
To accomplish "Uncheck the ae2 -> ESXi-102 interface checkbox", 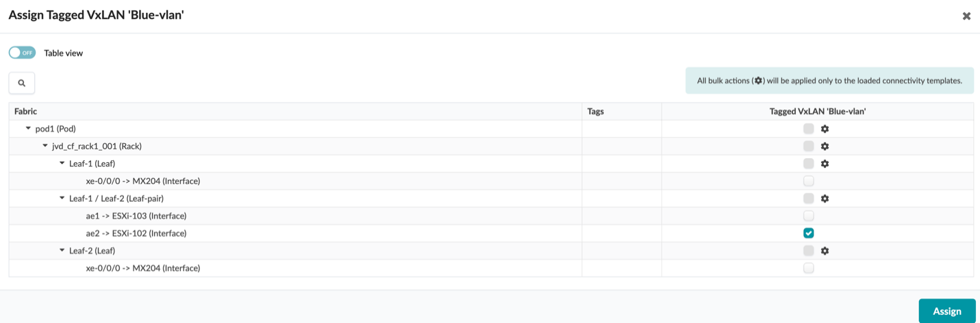I will 809,233.
